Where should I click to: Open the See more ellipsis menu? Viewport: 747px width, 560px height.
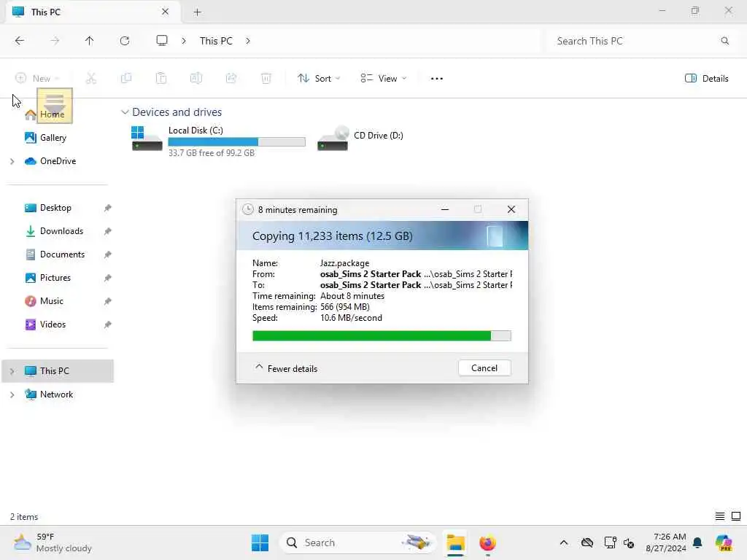[x=436, y=79]
